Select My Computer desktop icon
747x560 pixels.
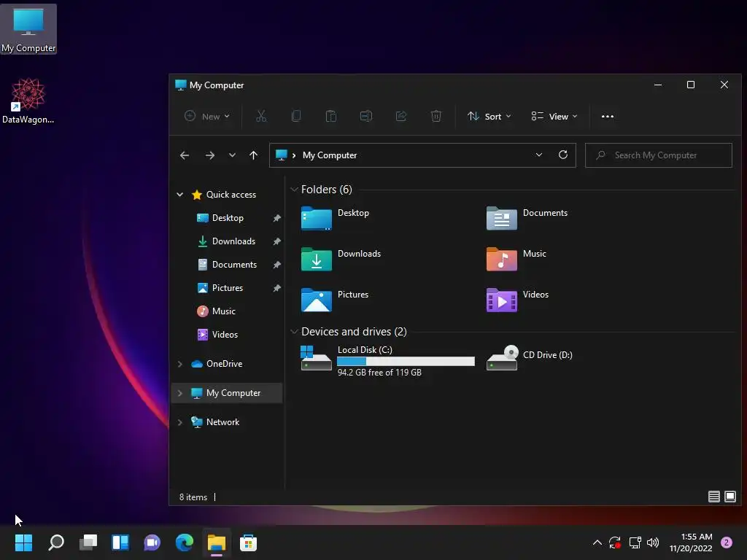28,29
